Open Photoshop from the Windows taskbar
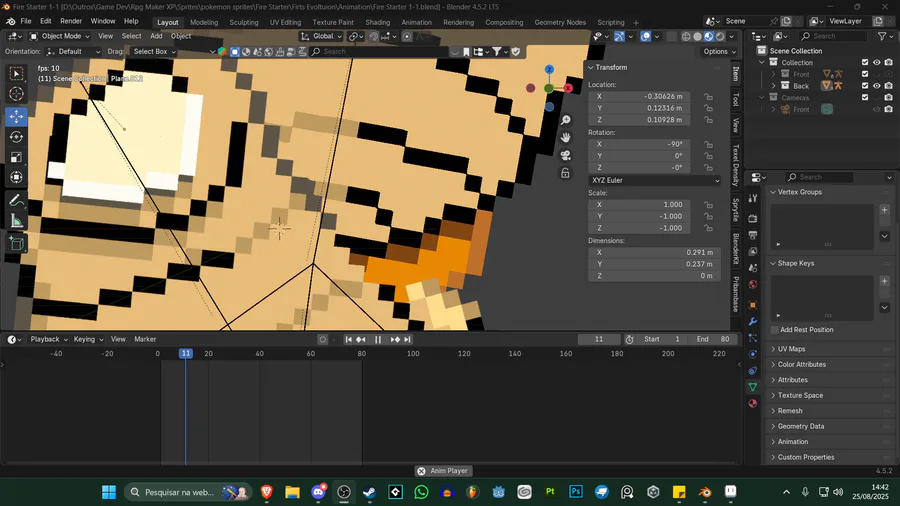This screenshot has width=900, height=506. click(576, 492)
